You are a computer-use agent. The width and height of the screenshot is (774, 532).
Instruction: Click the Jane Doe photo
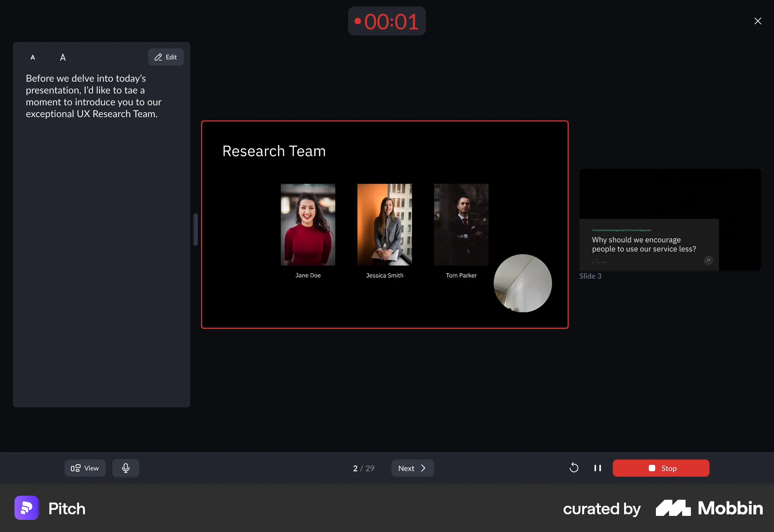coord(308,224)
